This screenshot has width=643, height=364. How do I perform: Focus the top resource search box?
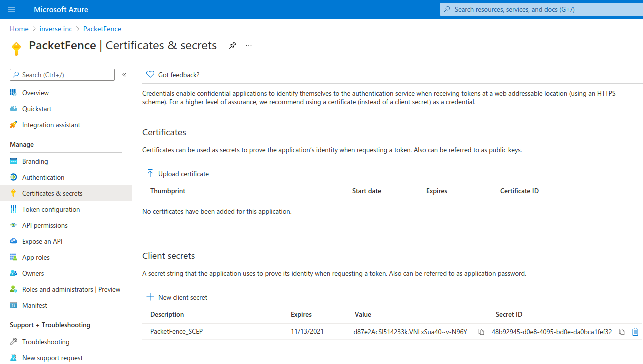click(540, 9)
